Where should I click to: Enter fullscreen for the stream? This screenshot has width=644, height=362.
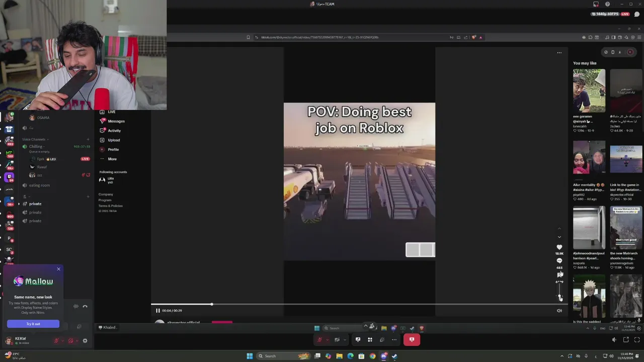click(x=637, y=340)
